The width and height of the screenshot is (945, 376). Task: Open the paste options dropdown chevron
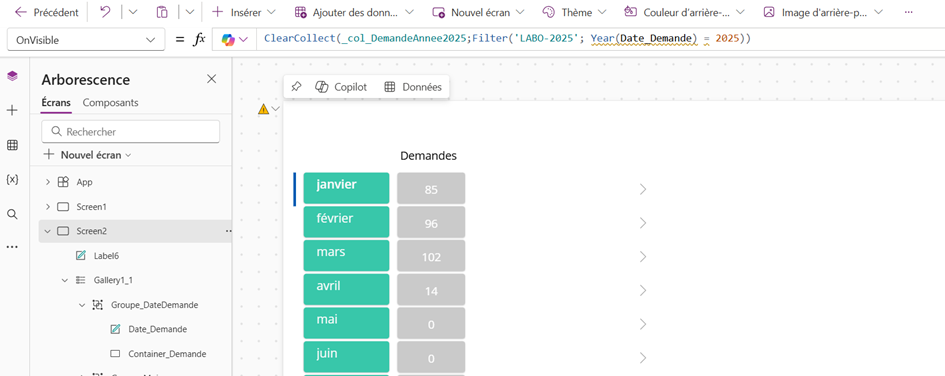tap(190, 12)
